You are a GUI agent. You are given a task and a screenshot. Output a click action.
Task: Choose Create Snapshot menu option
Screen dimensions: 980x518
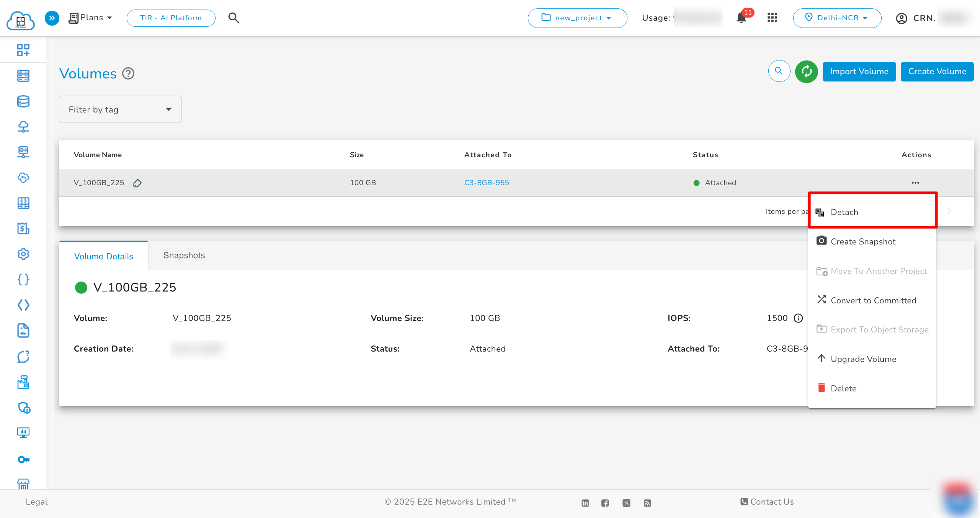point(863,241)
